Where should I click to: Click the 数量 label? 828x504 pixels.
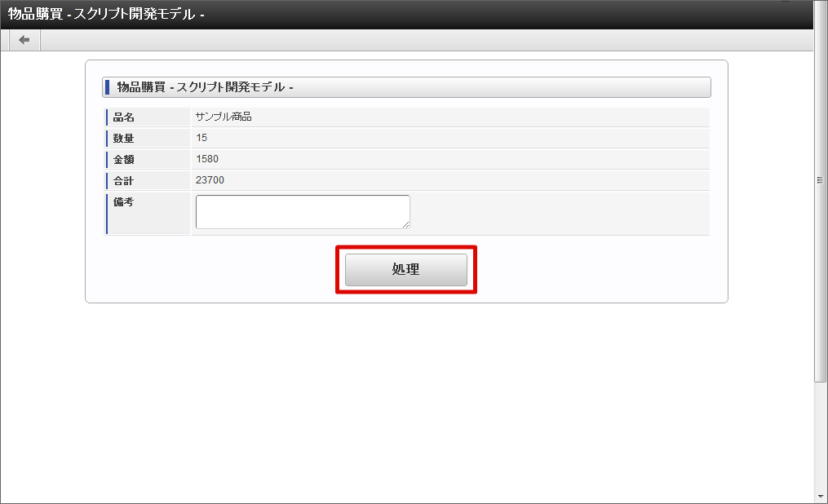123,139
